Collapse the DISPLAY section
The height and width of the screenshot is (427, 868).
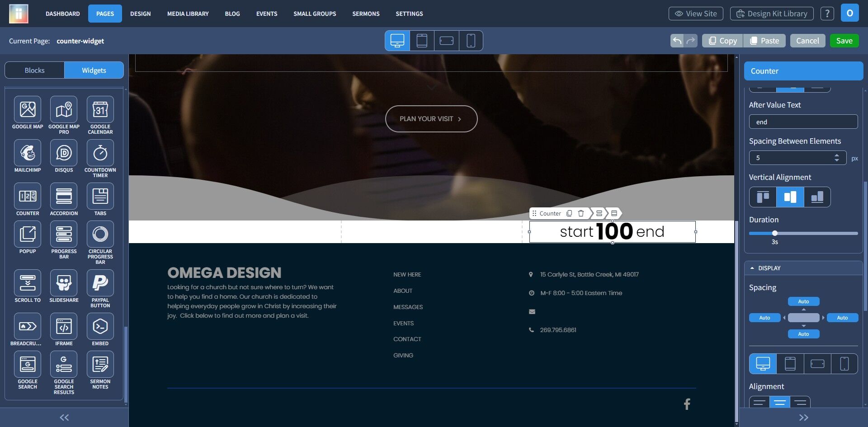point(803,268)
